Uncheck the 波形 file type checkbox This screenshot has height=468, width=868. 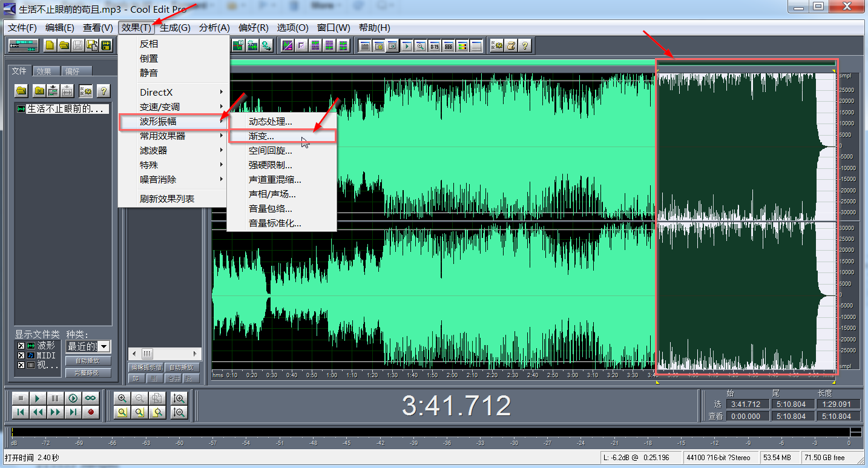21,346
